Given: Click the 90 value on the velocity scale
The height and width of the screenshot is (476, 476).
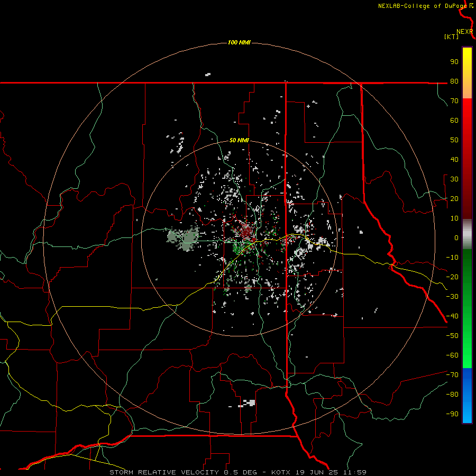Looking at the screenshot, I should tap(454, 62).
